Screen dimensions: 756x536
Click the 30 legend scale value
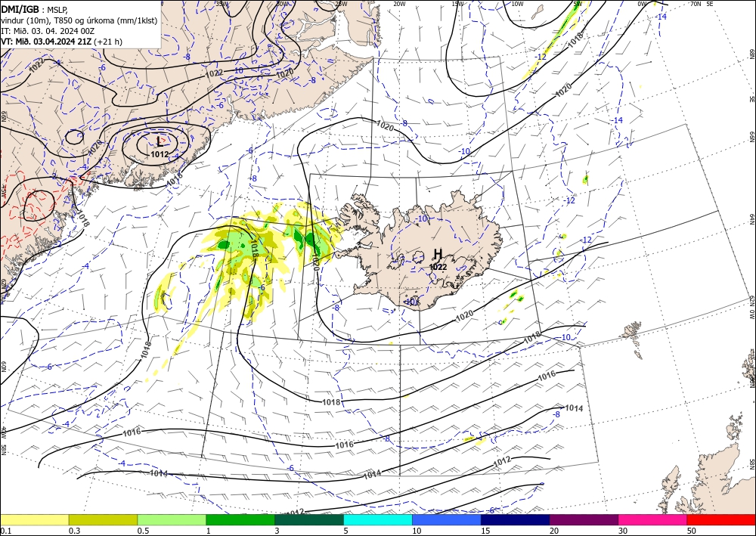pyautogui.click(x=623, y=531)
